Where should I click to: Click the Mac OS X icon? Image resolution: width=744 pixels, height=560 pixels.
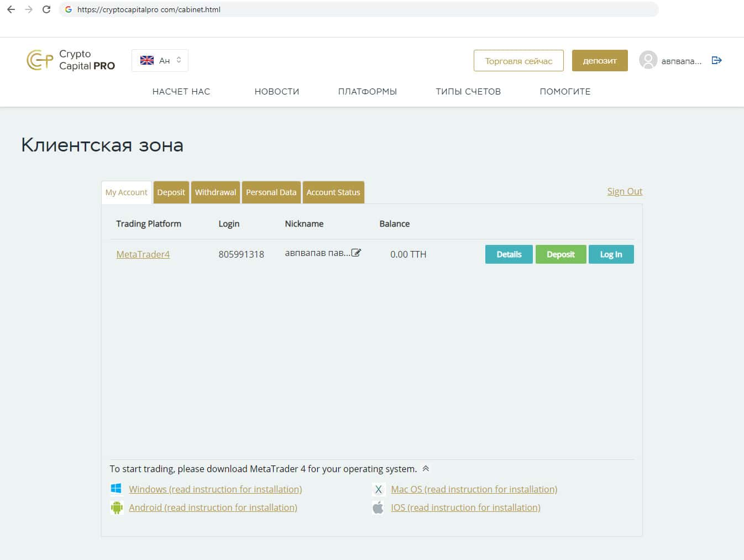coord(378,489)
